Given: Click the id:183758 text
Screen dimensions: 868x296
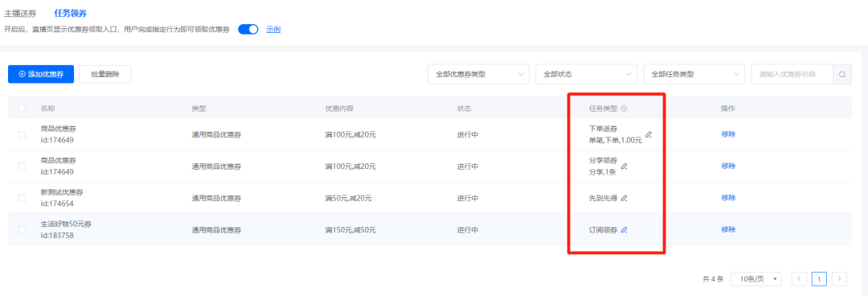Looking at the screenshot, I should coord(57,236).
